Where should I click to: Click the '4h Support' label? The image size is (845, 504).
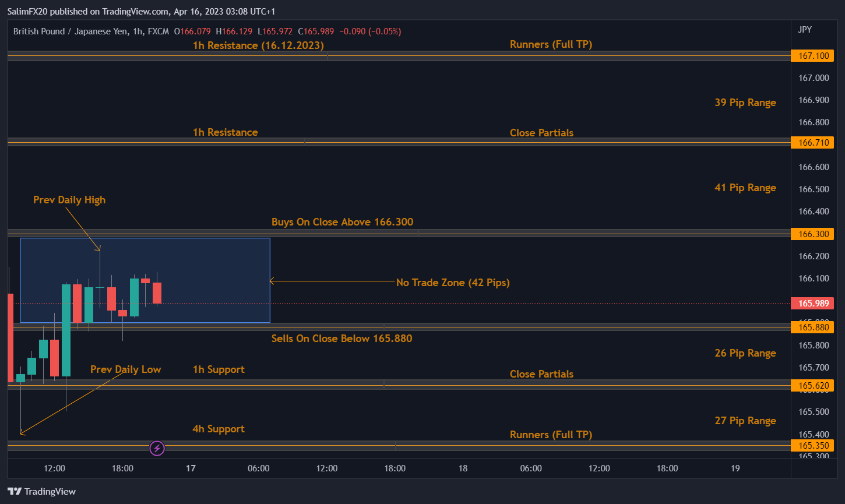[218, 429]
